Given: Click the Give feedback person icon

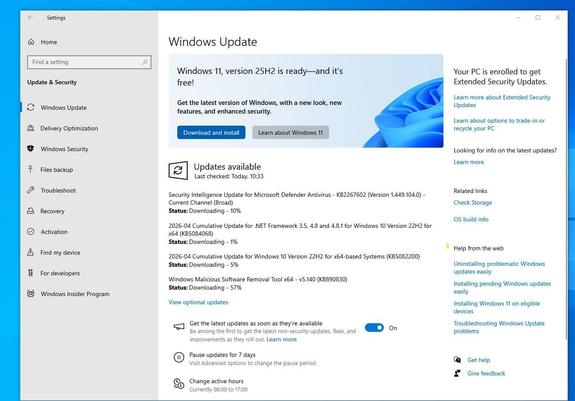Looking at the screenshot, I should tap(457, 373).
